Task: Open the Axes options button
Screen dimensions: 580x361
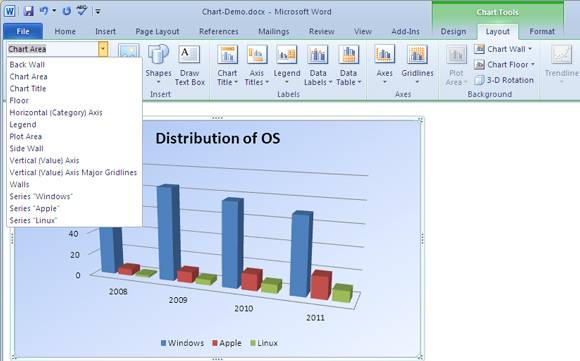Action: pyautogui.click(x=384, y=65)
